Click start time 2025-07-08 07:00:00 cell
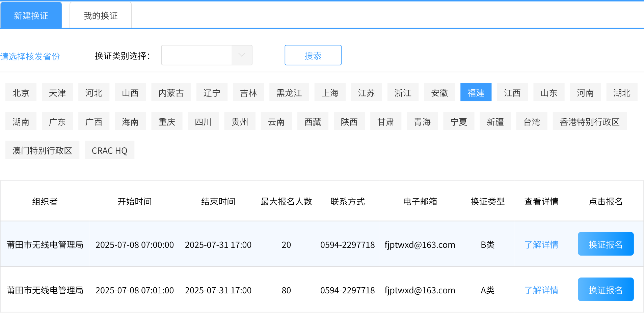The width and height of the screenshot is (644, 321). click(x=135, y=244)
